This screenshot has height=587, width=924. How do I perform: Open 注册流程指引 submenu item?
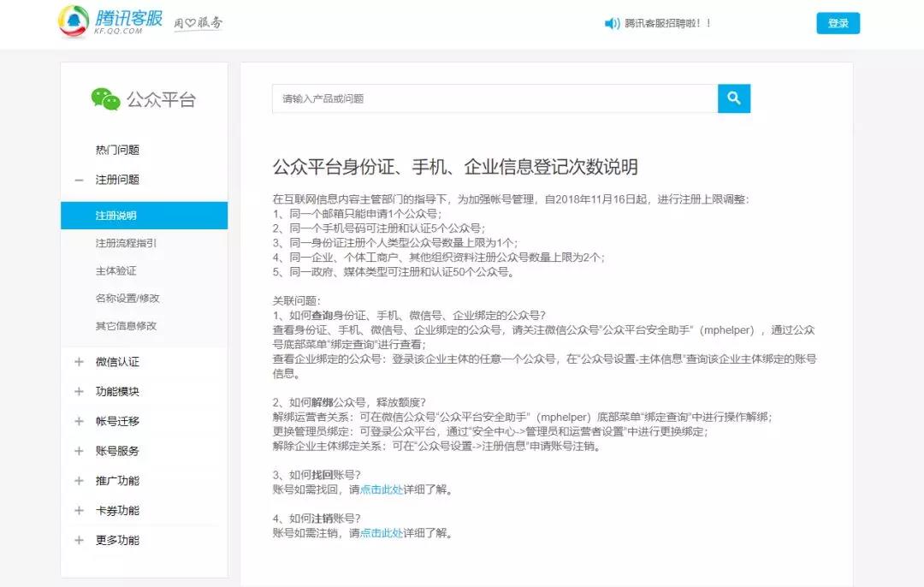click(x=126, y=243)
